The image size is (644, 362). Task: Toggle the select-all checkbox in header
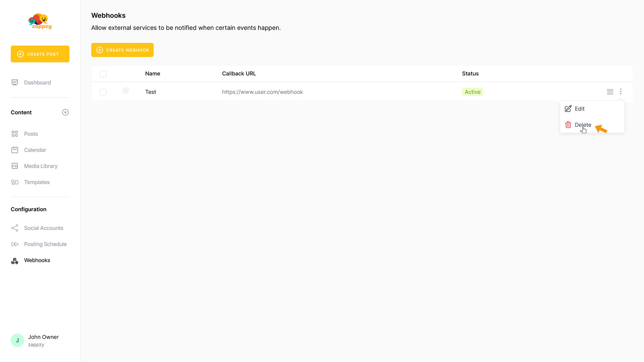pos(103,74)
